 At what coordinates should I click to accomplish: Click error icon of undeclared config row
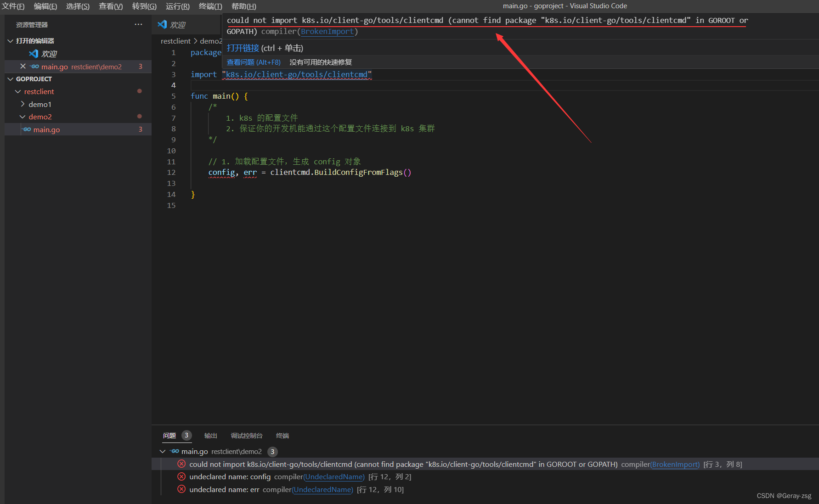pyautogui.click(x=181, y=476)
